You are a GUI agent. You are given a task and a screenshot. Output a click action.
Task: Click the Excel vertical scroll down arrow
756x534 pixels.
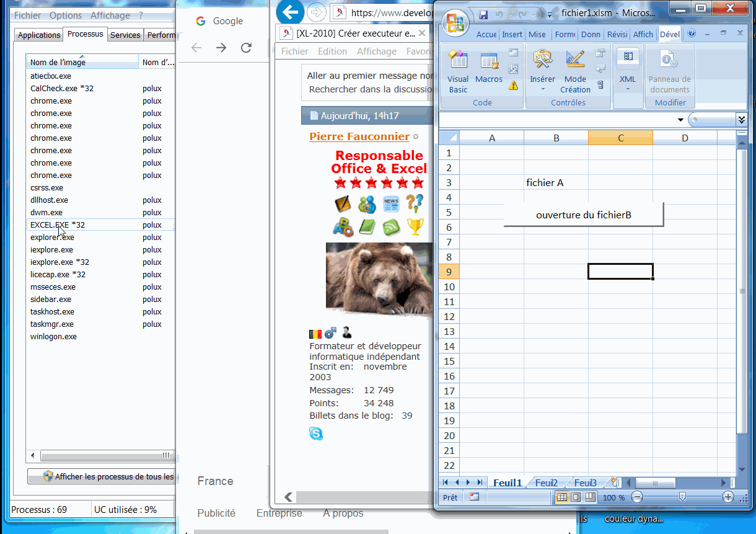tap(742, 469)
